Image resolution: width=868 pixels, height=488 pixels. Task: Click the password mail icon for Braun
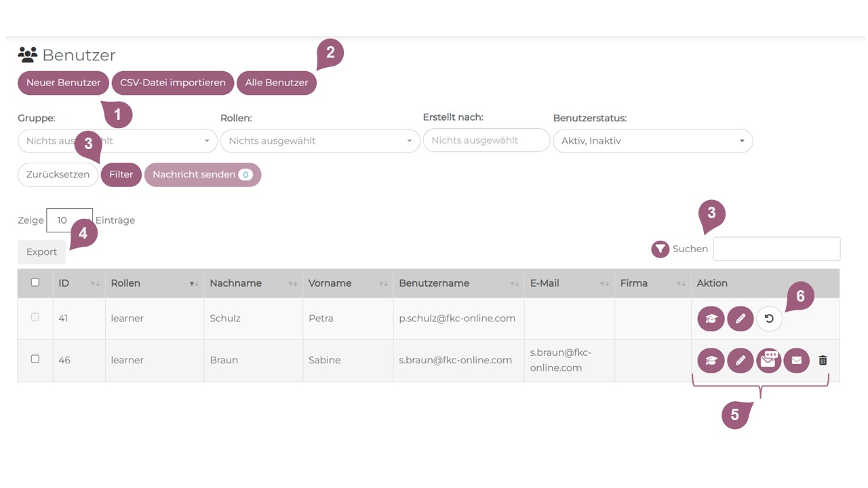pos(768,361)
